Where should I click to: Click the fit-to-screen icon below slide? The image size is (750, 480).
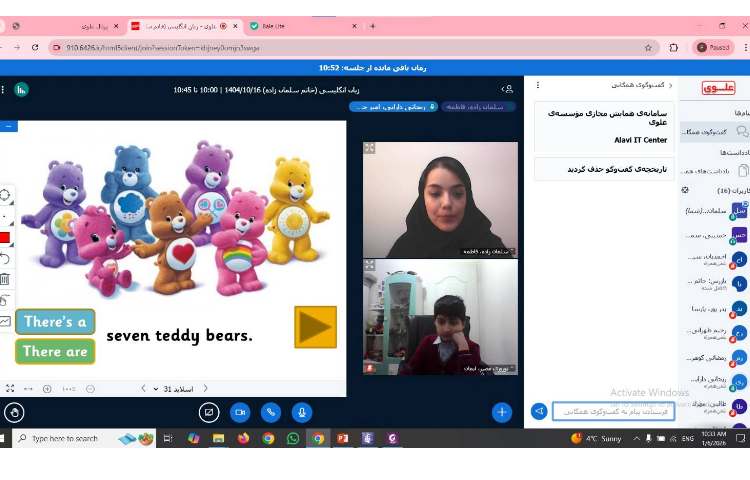click(10, 388)
